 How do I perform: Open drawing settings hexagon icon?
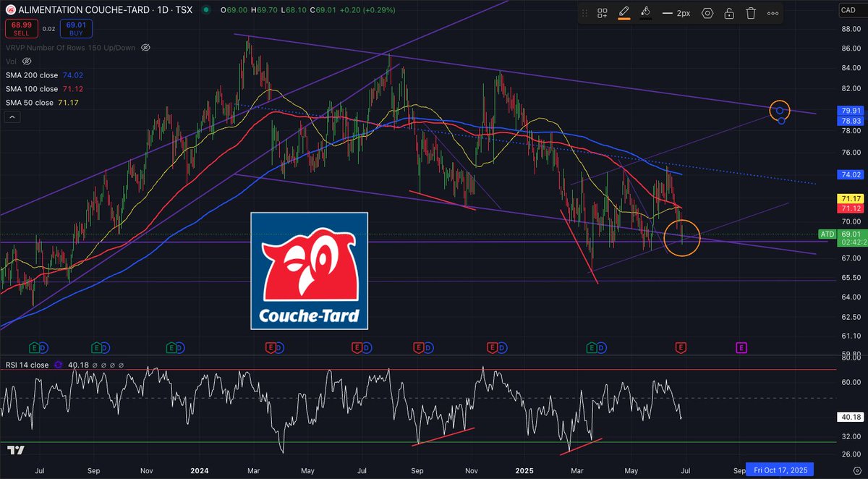[x=707, y=13]
